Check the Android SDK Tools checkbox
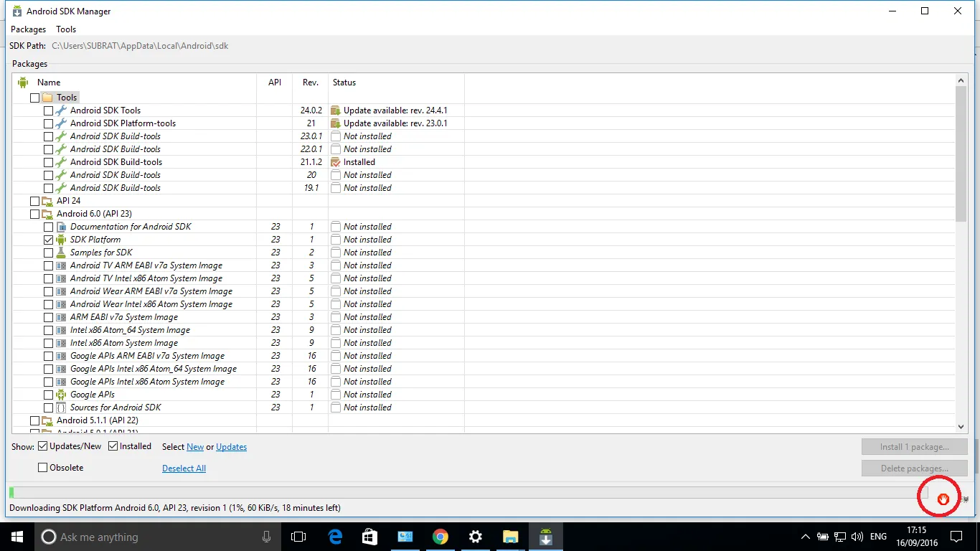The height and width of the screenshot is (551, 980). coord(48,110)
